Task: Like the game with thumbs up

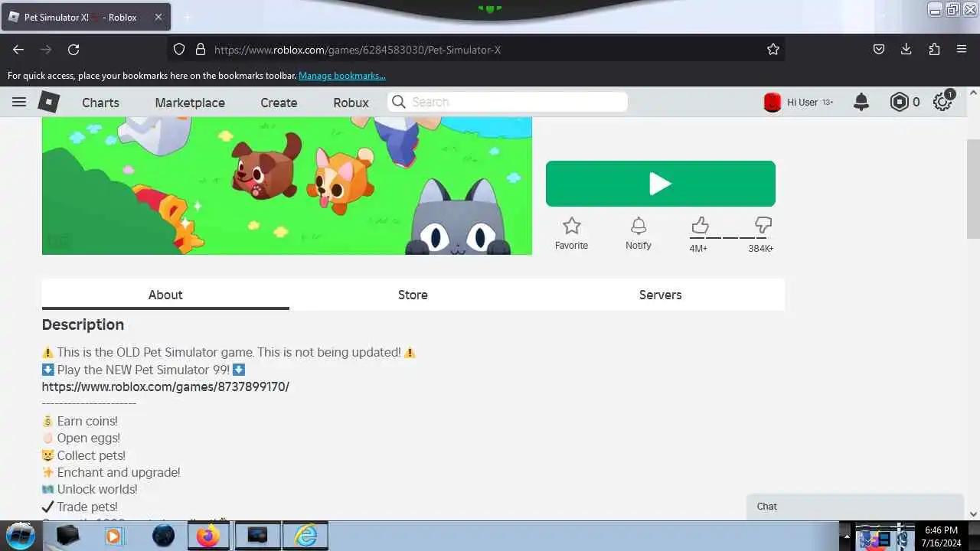Action: click(700, 225)
